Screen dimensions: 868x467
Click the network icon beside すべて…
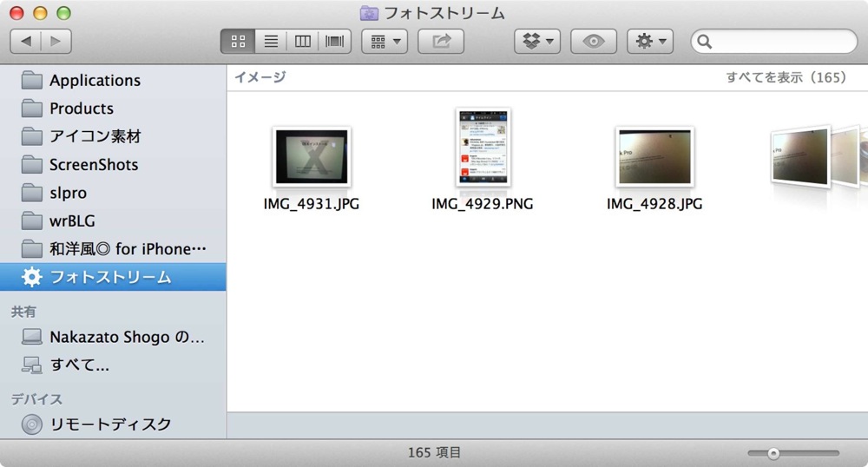point(31,365)
